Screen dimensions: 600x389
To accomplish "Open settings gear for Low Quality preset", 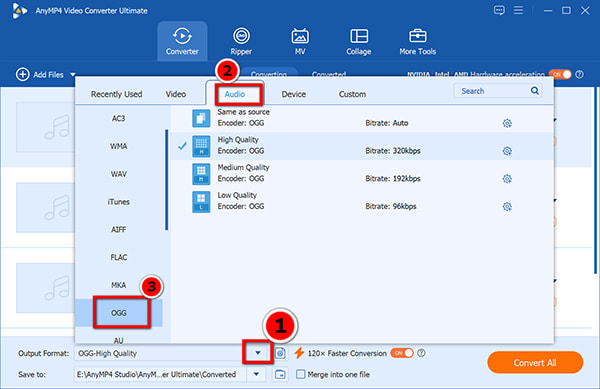I will coord(507,207).
